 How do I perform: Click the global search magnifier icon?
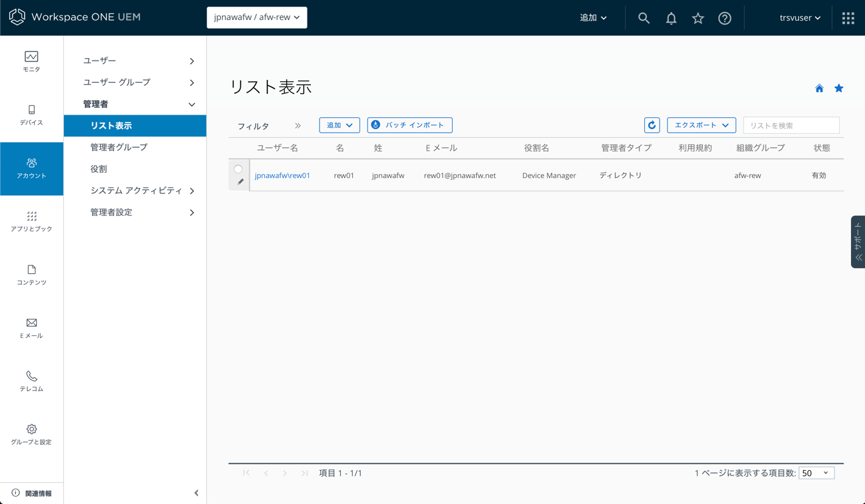tap(644, 18)
